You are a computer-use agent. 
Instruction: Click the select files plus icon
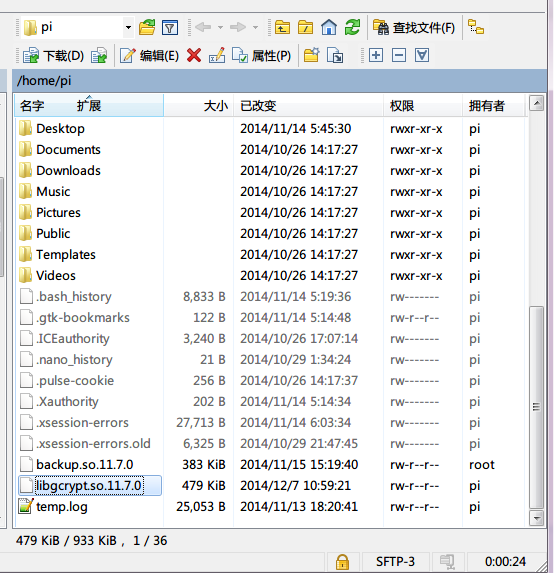point(376,56)
